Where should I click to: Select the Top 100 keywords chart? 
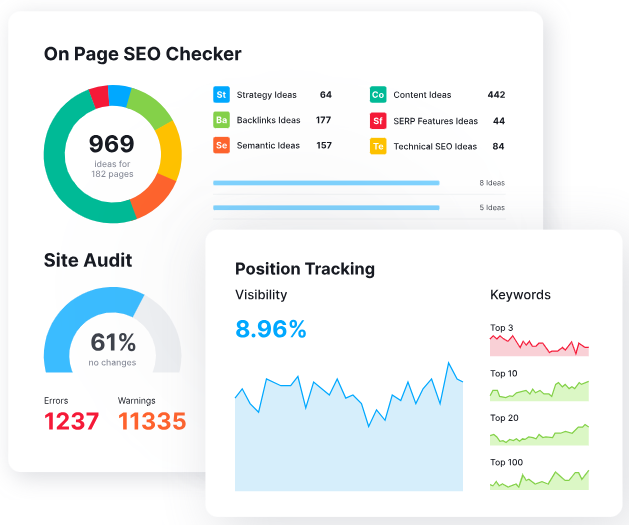pos(539,479)
